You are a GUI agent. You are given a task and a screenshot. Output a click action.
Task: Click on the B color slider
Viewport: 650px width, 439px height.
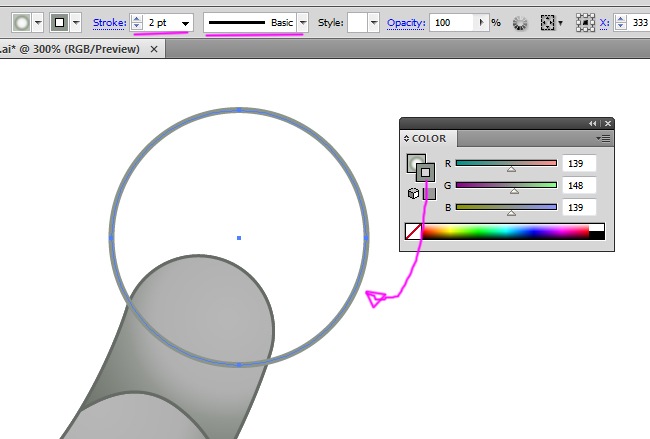point(506,207)
